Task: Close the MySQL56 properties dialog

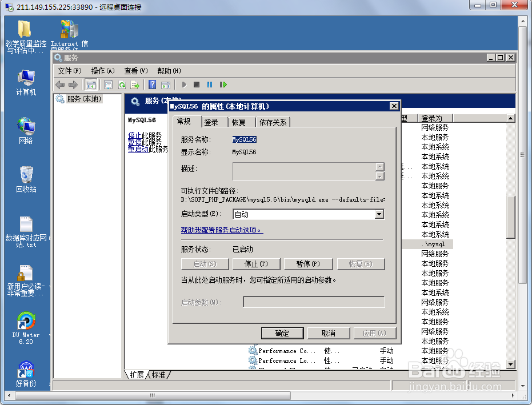Action: pos(394,106)
